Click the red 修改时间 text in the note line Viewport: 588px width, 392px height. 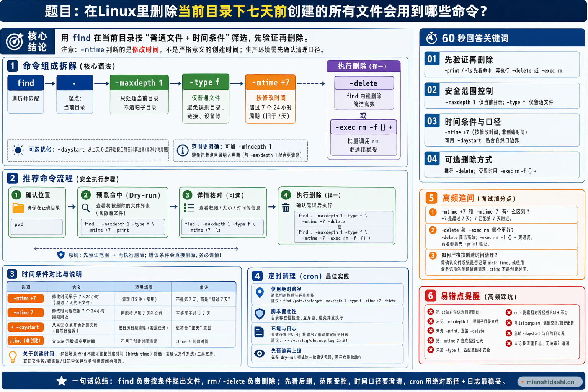click(x=145, y=50)
